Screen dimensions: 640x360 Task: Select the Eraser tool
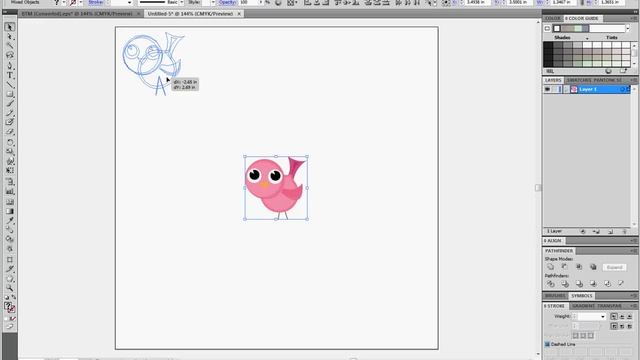10,132
